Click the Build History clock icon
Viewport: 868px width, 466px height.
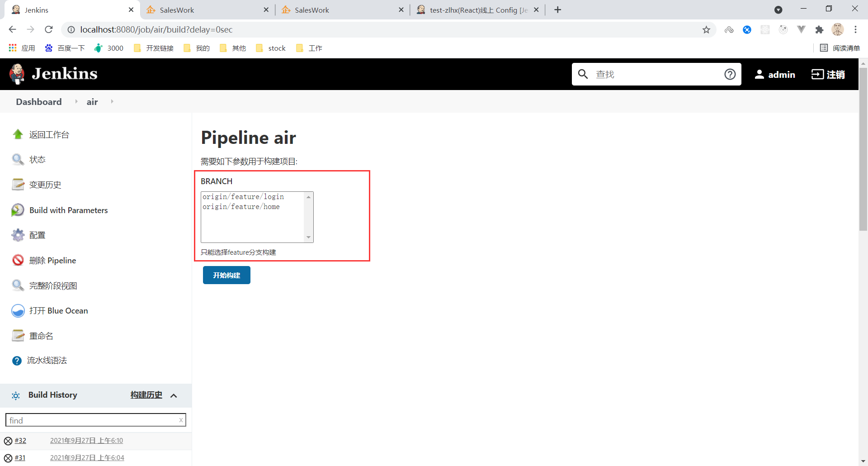[x=16, y=395]
